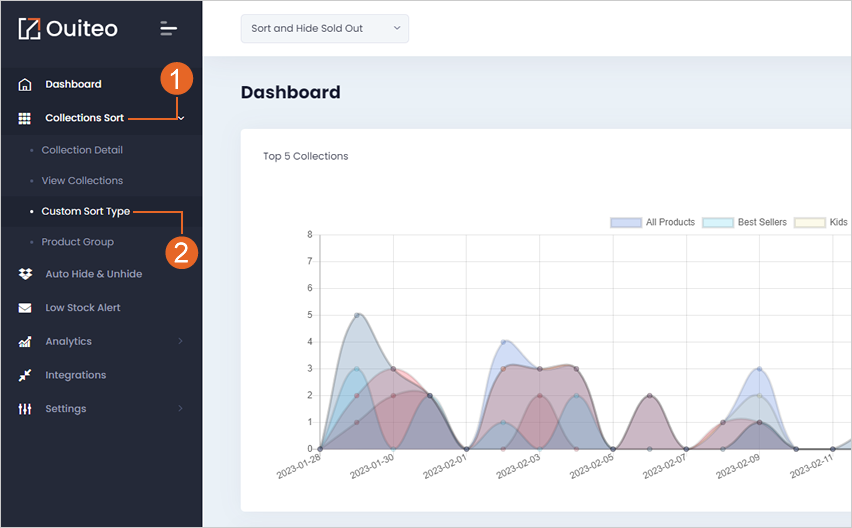Open Product Group submenu link
The image size is (852, 528).
78,242
